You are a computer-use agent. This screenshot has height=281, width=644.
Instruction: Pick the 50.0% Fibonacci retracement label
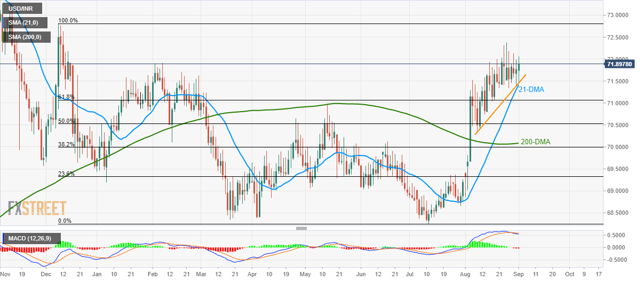(67, 121)
